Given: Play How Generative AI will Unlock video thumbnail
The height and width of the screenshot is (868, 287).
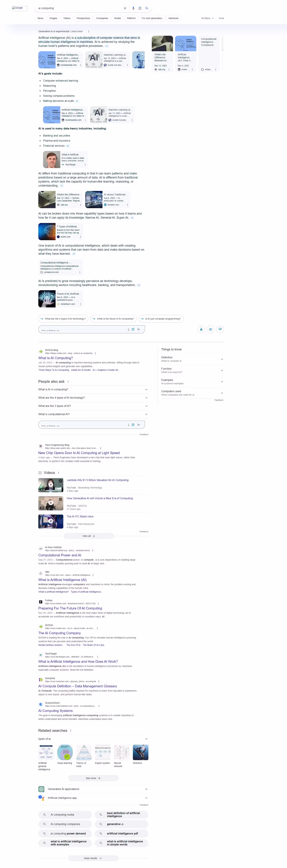Looking at the screenshot, I should 51,503.
